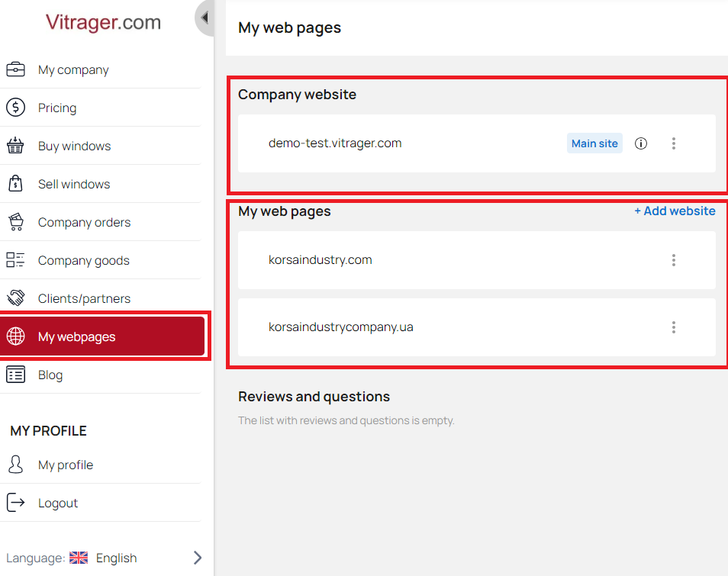Click the Blog list icon

coord(15,374)
